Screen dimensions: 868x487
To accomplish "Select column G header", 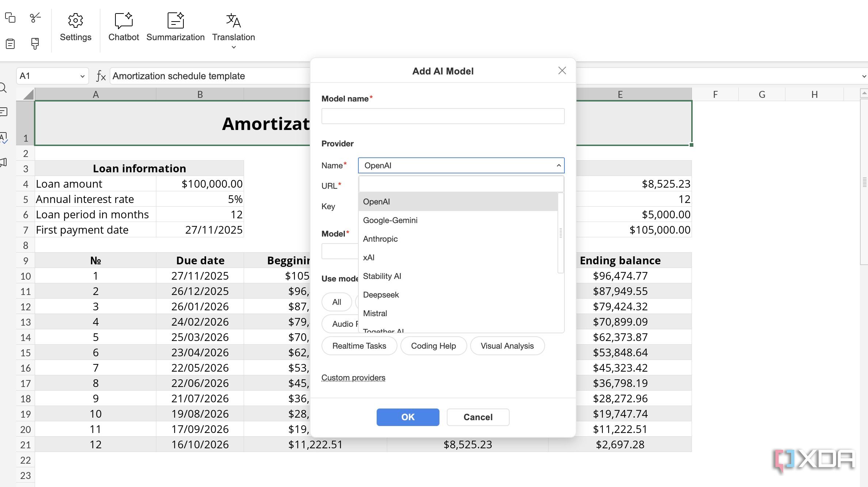I will (762, 94).
